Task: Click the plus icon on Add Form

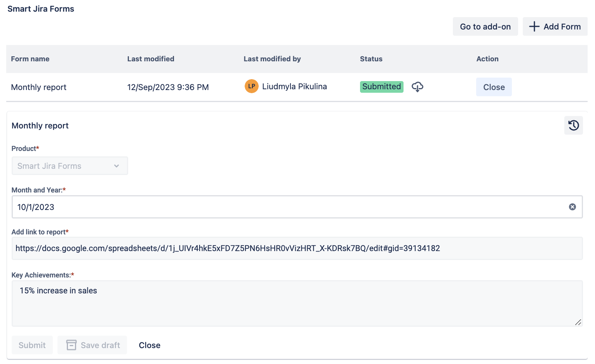Action: pos(534,26)
